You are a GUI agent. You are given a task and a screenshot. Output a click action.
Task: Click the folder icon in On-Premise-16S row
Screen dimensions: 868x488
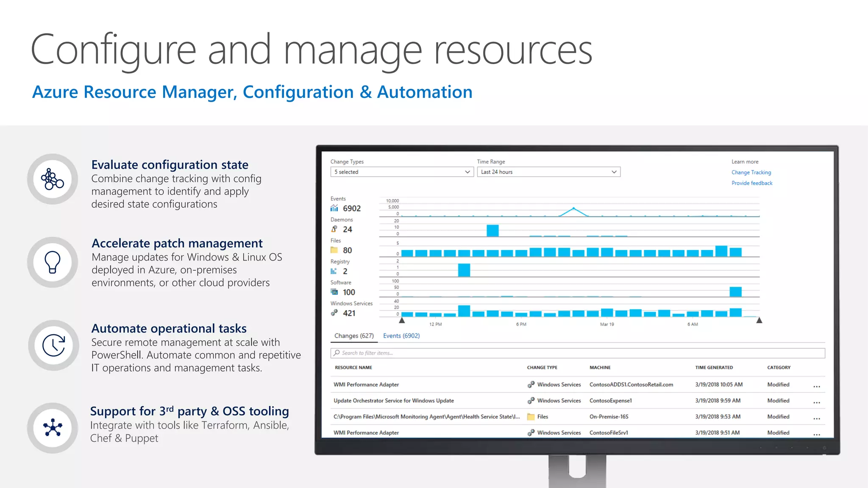(x=531, y=417)
